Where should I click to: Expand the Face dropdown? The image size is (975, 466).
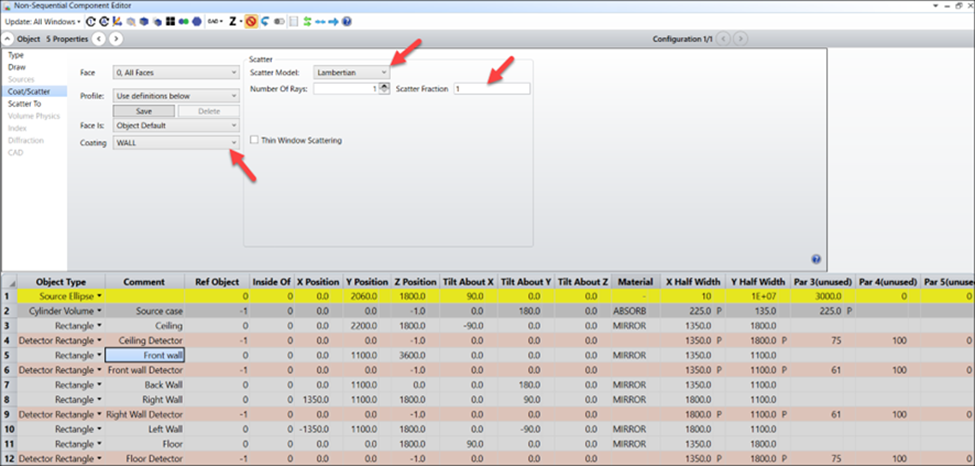(x=176, y=72)
